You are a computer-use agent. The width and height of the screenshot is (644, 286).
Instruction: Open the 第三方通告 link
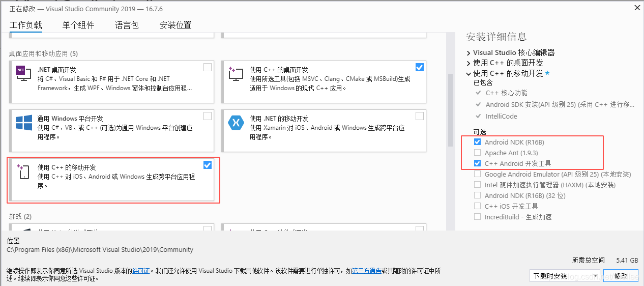(x=367, y=271)
